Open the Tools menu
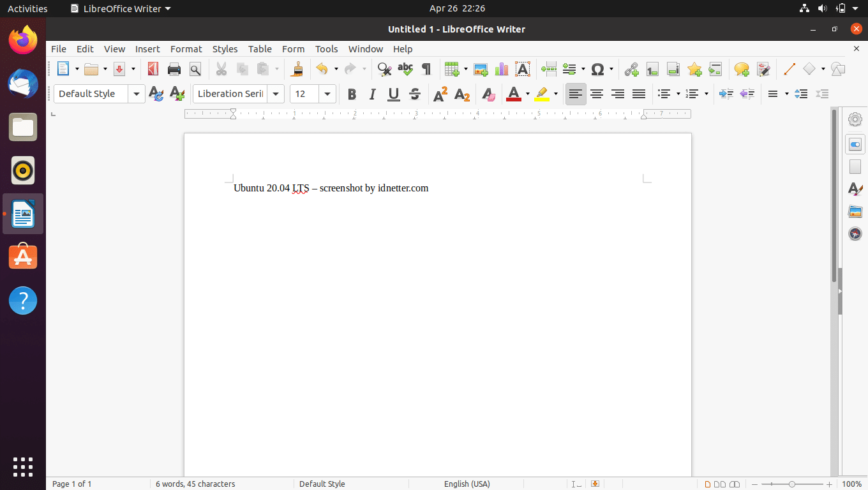Screen dimensions: 868x490 pos(327,48)
